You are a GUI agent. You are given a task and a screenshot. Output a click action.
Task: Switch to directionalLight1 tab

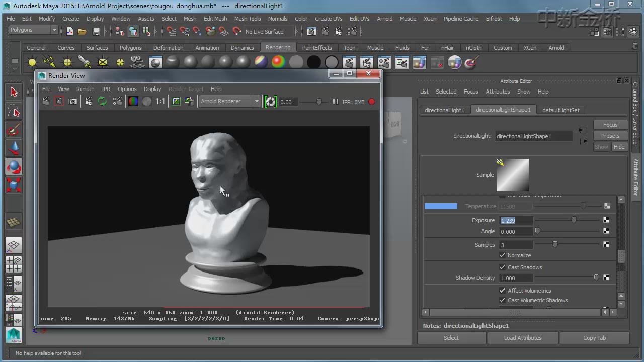[445, 110]
